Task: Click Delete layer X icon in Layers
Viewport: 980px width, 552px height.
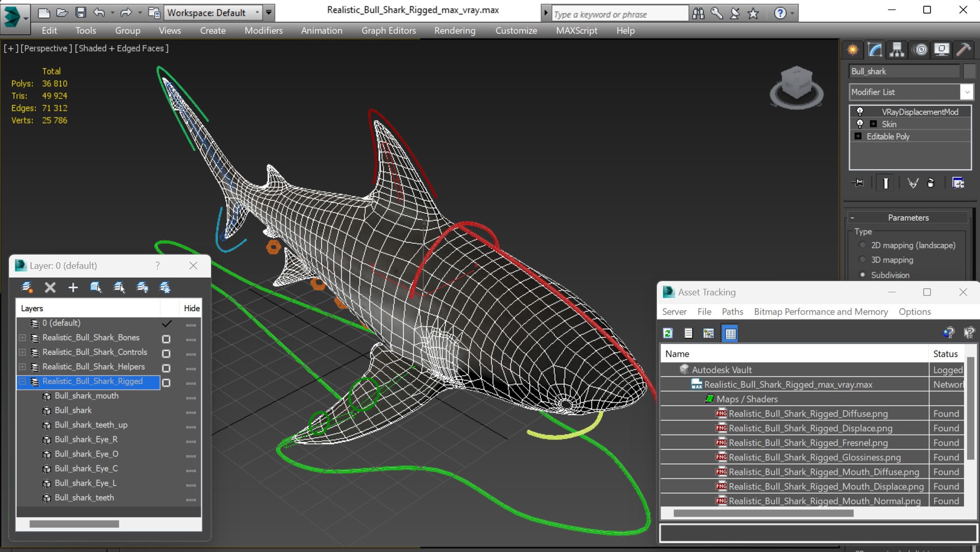Action: tap(50, 287)
